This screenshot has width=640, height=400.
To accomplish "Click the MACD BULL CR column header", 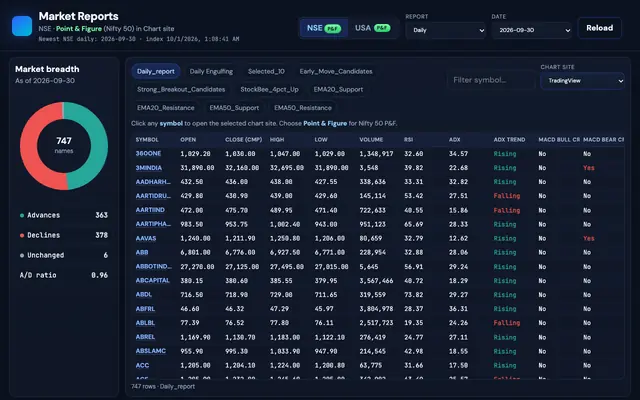I will [559, 140].
